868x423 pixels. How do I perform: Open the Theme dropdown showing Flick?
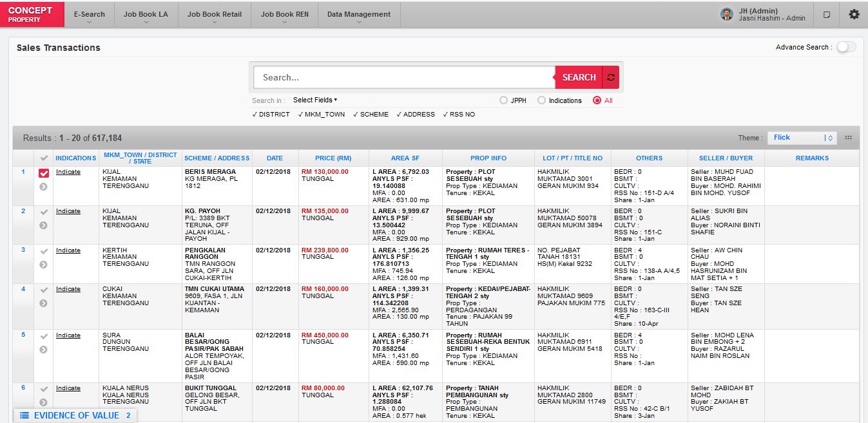coord(802,137)
